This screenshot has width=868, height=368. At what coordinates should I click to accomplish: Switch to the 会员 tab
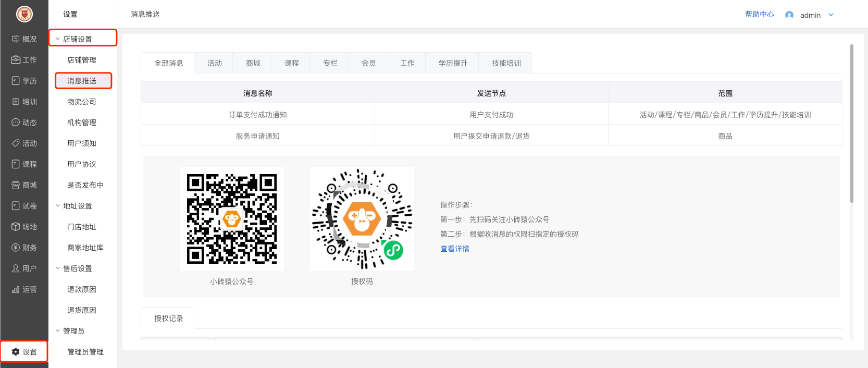point(369,63)
